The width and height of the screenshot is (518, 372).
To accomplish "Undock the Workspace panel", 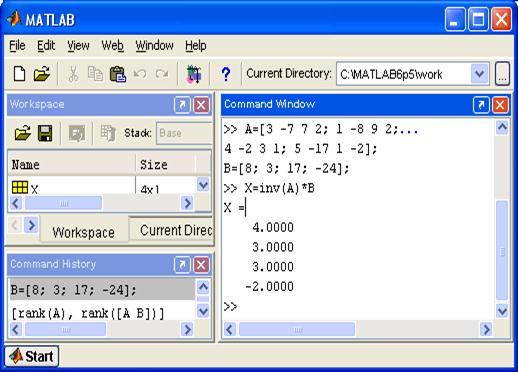I will coord(182,105).
